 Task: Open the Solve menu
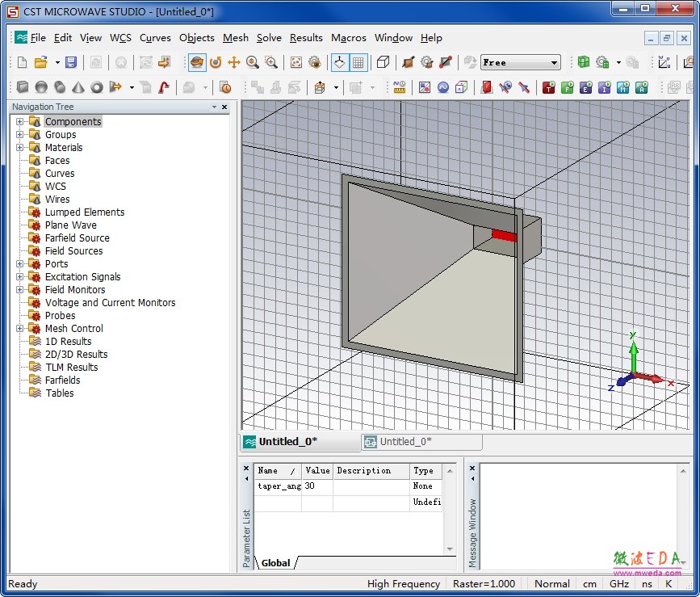pos(269,38)
